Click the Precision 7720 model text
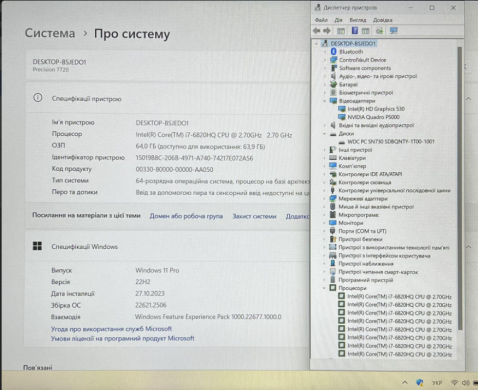 pos(51,70)
